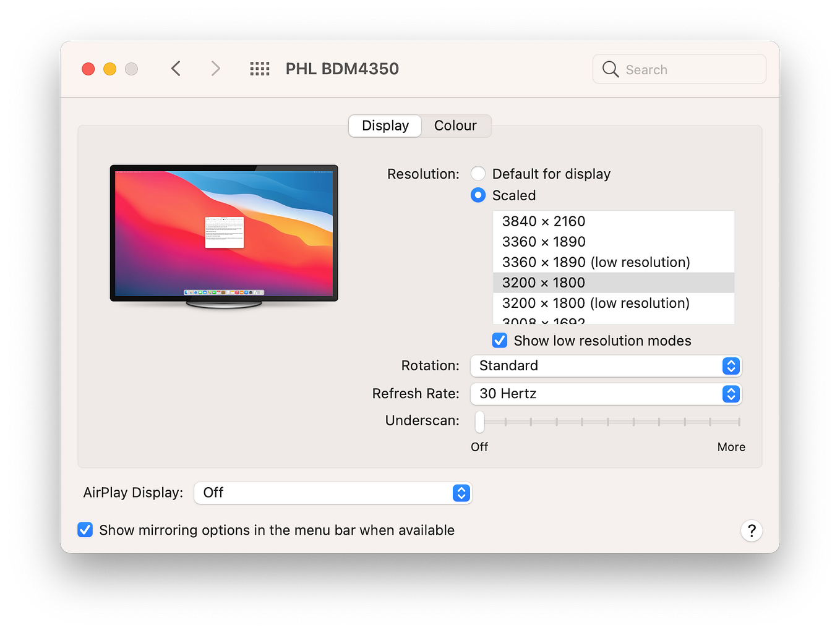Switch to the Colour tab
840x633 pixels.
click(455, 125)
